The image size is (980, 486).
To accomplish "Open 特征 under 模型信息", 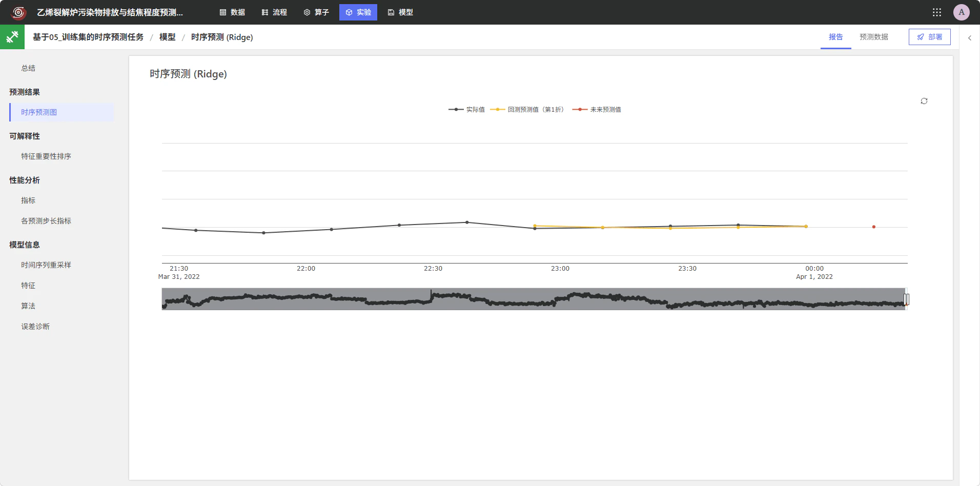I will pyautogui.click(x=28, y=286).
